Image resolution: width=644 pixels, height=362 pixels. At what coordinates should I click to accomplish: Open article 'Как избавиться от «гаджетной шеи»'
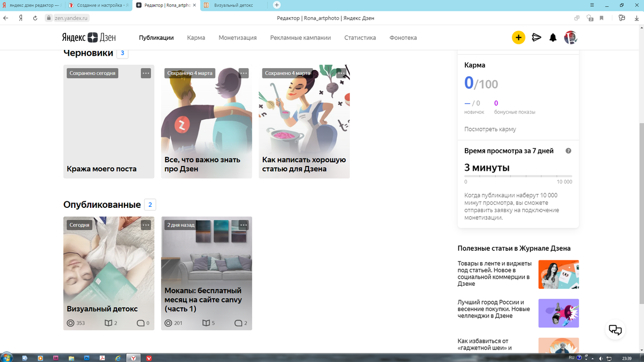pos(485,344)
